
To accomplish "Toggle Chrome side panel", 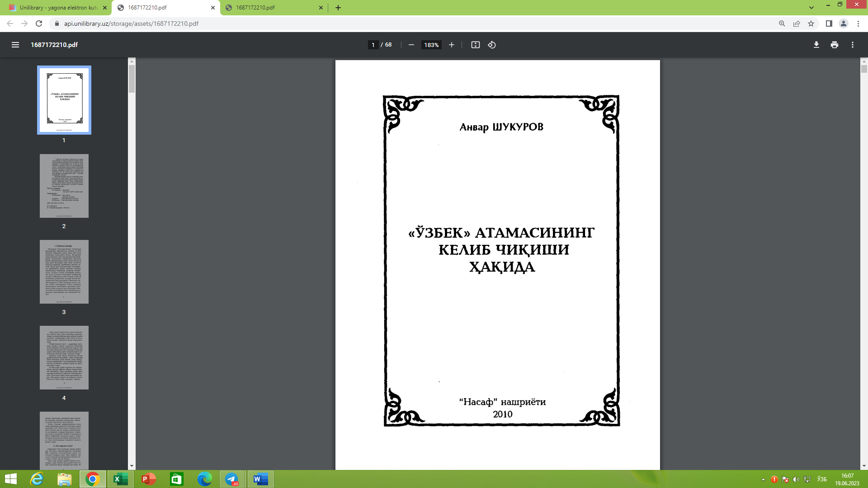I will point(829,23).
